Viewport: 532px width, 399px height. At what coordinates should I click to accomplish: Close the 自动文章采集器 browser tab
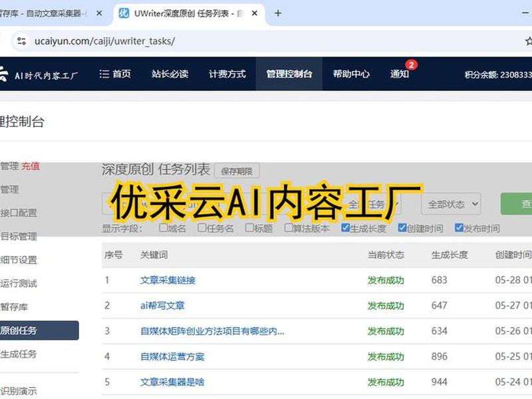coord(99,13)
